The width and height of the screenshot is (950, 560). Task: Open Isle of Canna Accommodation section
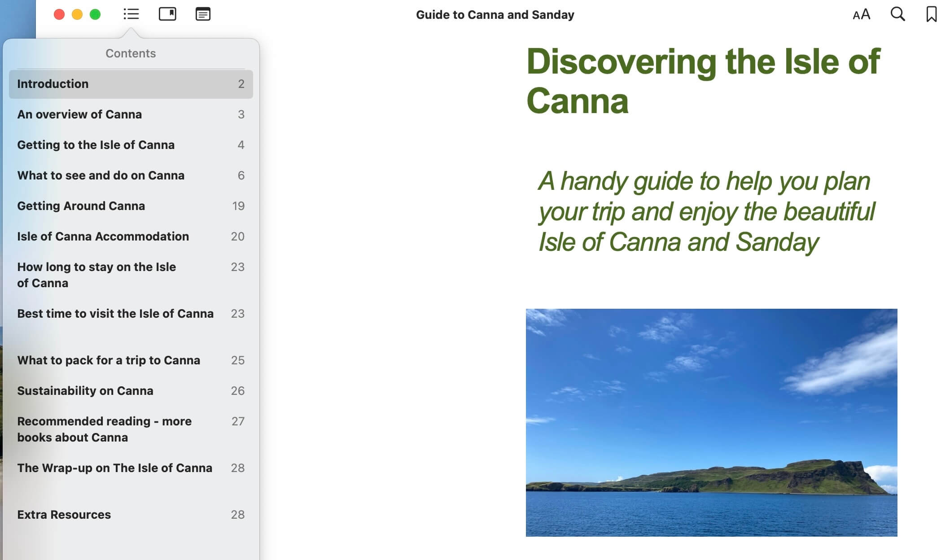[103, 236]
